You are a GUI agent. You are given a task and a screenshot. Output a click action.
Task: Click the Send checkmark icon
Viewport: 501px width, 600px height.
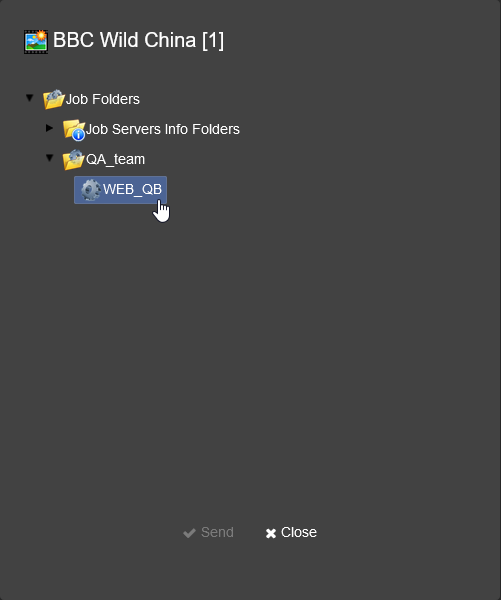point(189,533)
